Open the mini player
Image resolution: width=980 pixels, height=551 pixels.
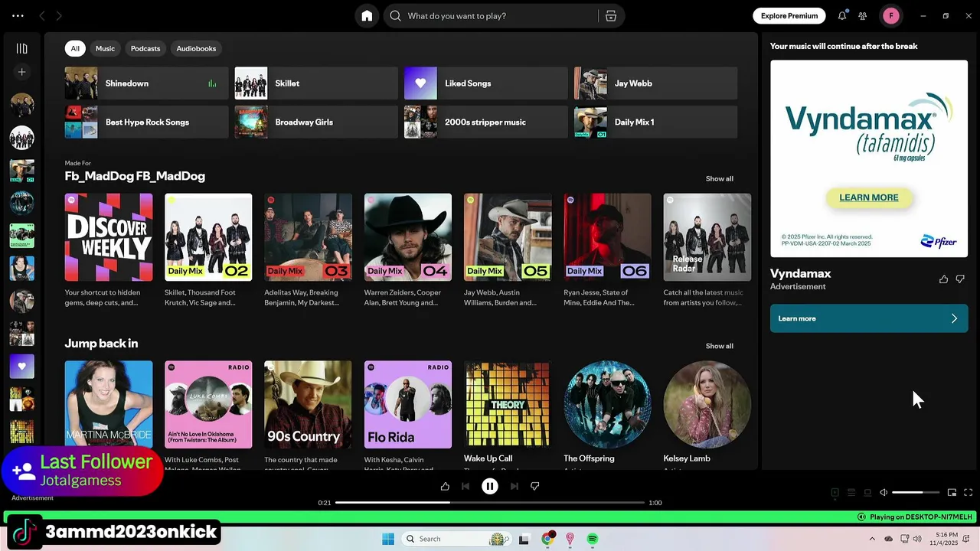click(x=952, y=493)
